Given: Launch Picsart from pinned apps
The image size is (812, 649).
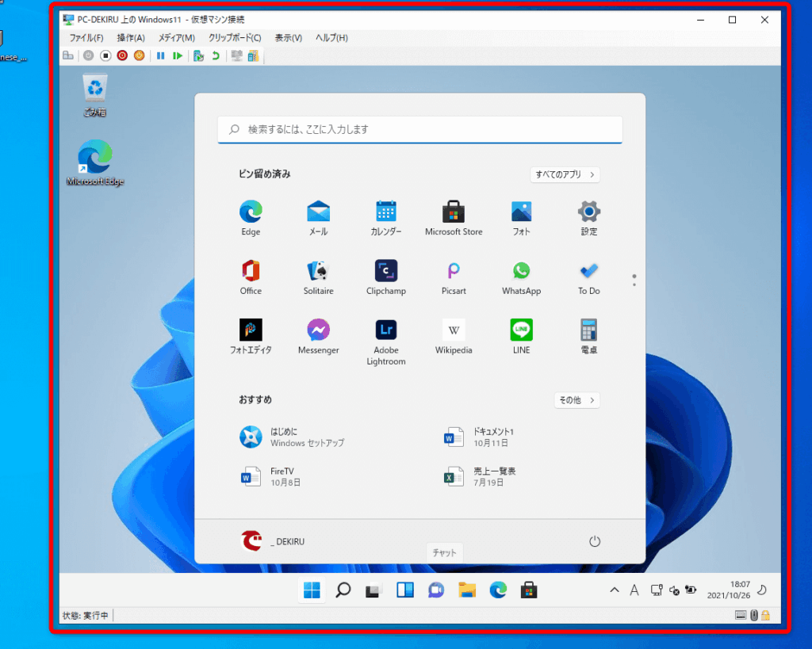Looking at the screenshot, I should click(x=454, y=270).
